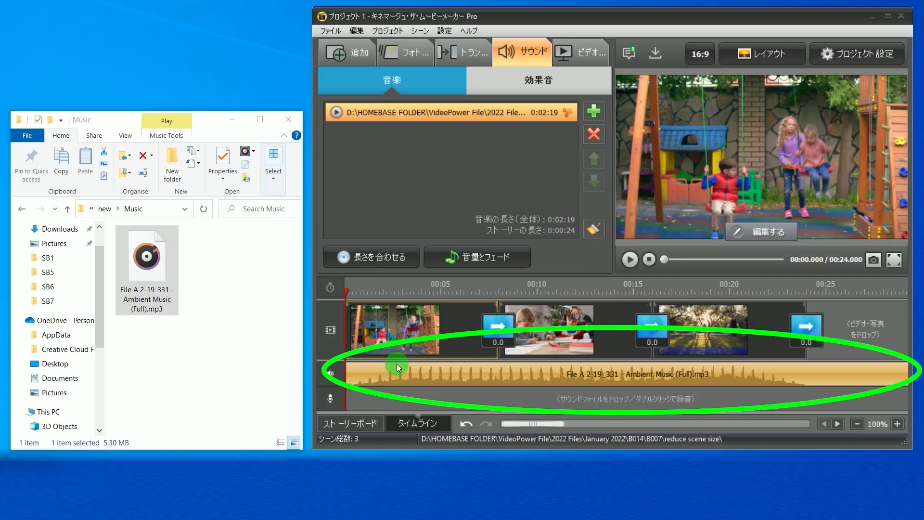Viewport: 924px width, 520px height.
Task: Select the 16:9 aspect ratio button
Action: (x=700, y=53)
